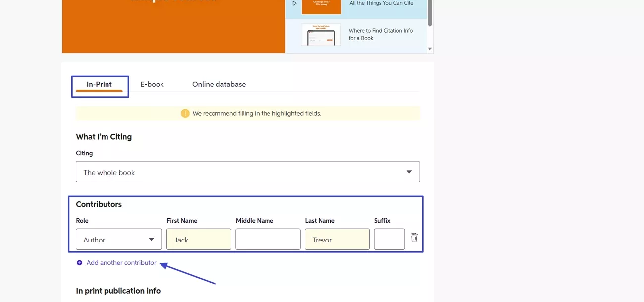Click the Last Name field containing Trevor
644x302 pixels.
(x=337, y=239)
